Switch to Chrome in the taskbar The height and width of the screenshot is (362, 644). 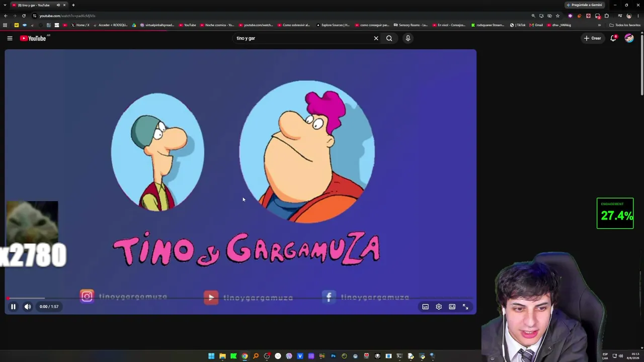[x=245, y=356]
